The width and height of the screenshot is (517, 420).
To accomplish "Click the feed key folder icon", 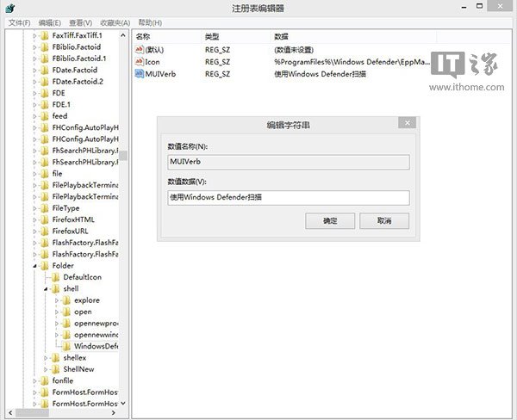I will (44, 115).
